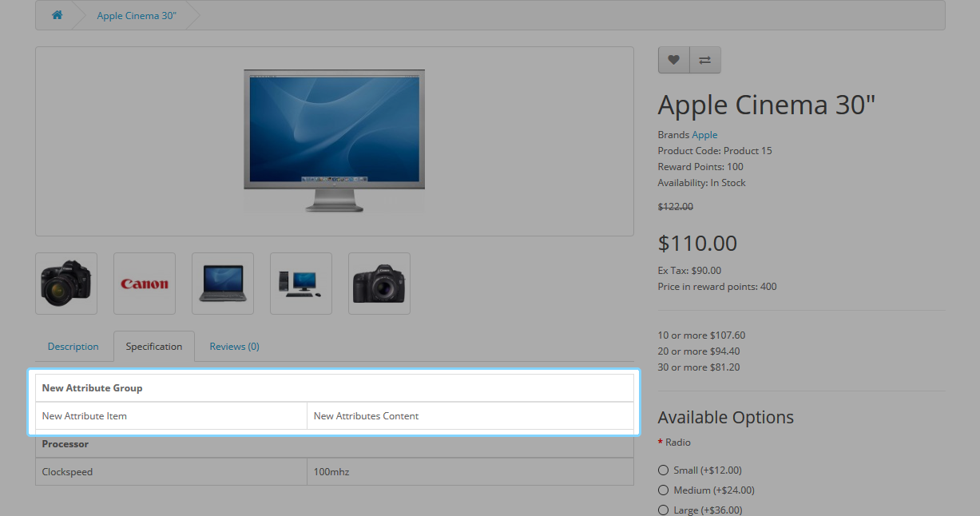
Task: Open the desktop PC thumbnail image
Action: click(x=301, y=284)
